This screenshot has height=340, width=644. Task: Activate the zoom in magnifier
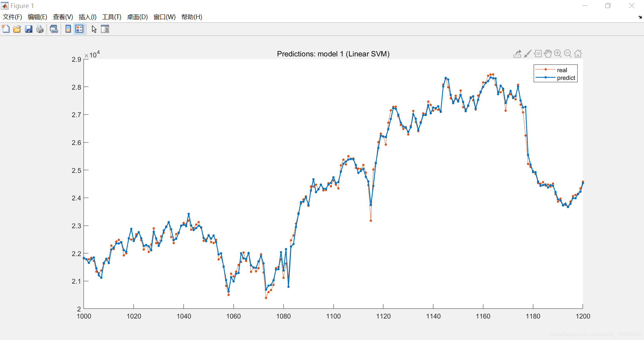tap(558, 54)
